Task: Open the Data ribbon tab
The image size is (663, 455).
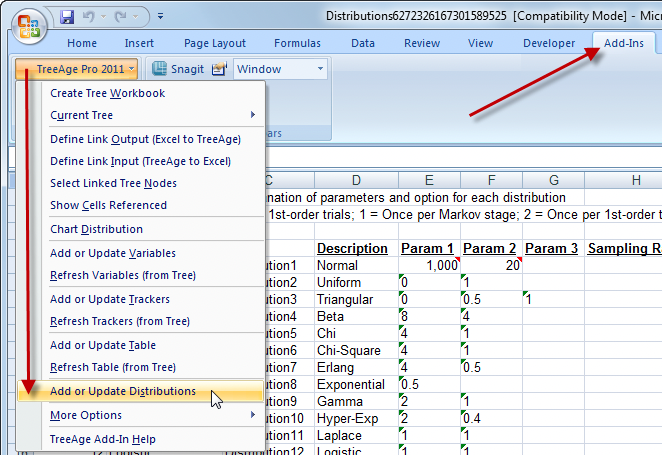Action: (363, 43)
